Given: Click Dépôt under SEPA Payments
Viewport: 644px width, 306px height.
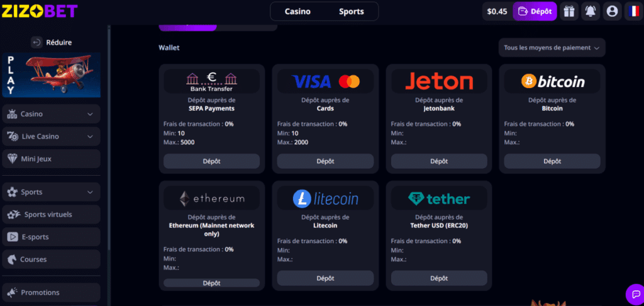Looking at the screenshot, I should coord(211,161).
